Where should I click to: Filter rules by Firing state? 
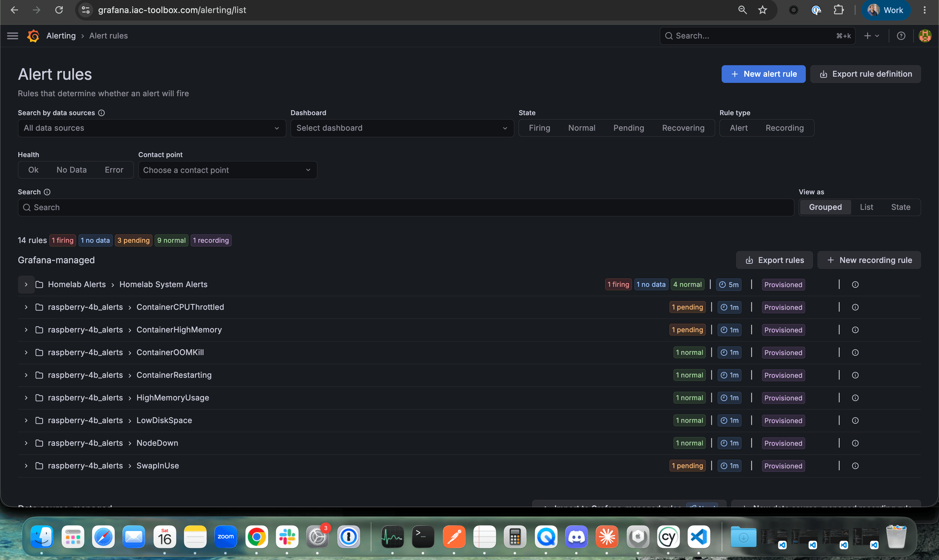(x=539, y=128)
